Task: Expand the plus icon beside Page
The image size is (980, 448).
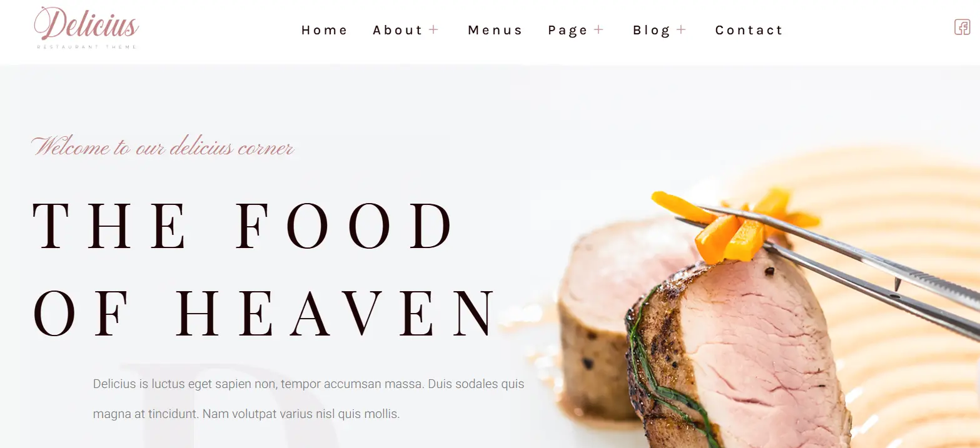Action: click(x=599, y=29)
